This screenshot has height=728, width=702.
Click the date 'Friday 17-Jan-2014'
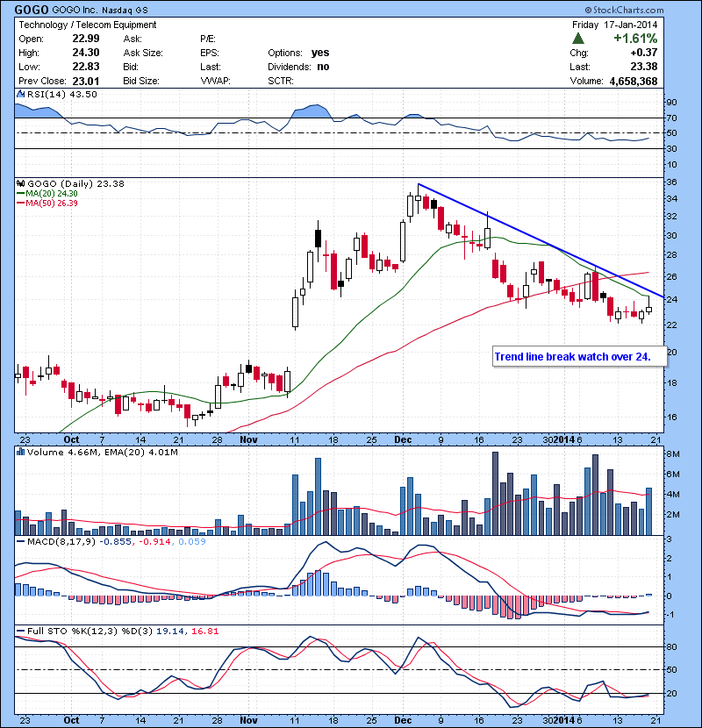pyautogui.click(x=614, y=25)
